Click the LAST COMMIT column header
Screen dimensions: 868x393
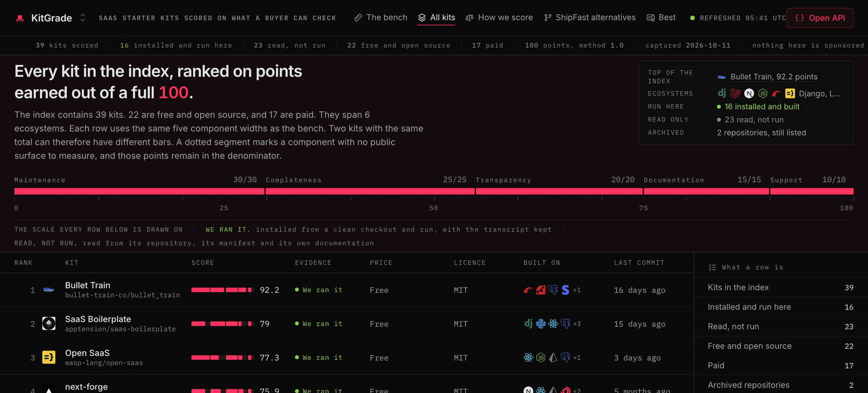[639, 262]
